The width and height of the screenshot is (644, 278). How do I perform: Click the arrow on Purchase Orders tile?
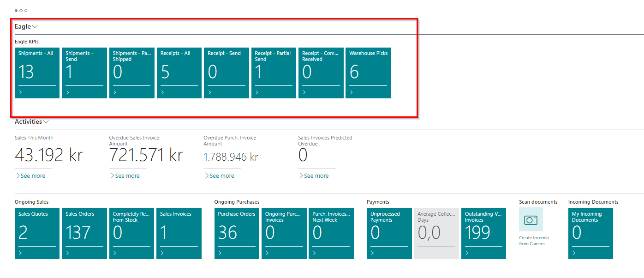220,253
